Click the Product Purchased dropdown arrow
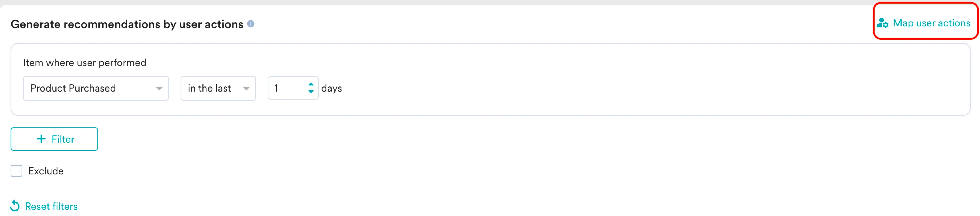The image size is (980, 216). (x=159, y=88)
